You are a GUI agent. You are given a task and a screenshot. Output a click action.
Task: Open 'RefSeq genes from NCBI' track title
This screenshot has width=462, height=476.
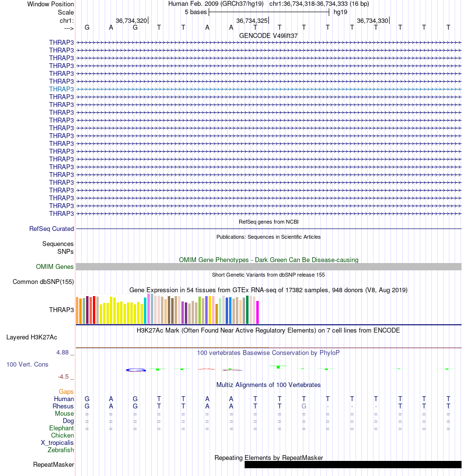268,222
